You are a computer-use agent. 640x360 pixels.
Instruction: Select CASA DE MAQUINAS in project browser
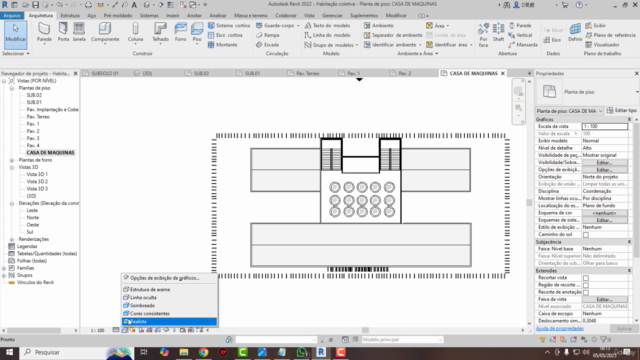pos(50,153)
